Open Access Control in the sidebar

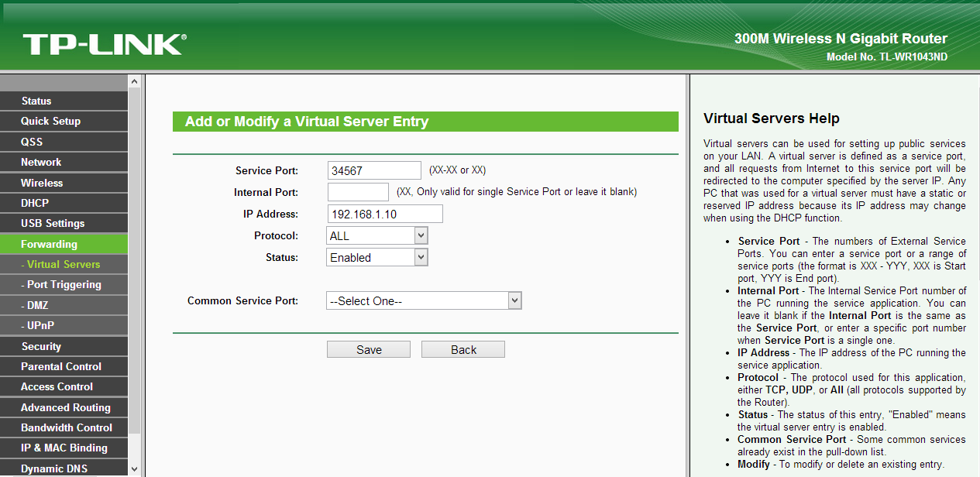coord(64,386)
